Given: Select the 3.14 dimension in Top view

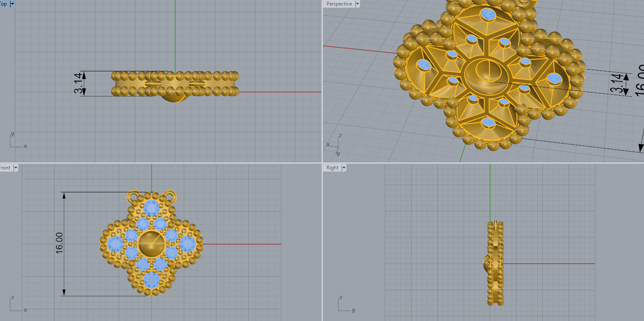Looking at the screenshot, I should coord(78,84).
